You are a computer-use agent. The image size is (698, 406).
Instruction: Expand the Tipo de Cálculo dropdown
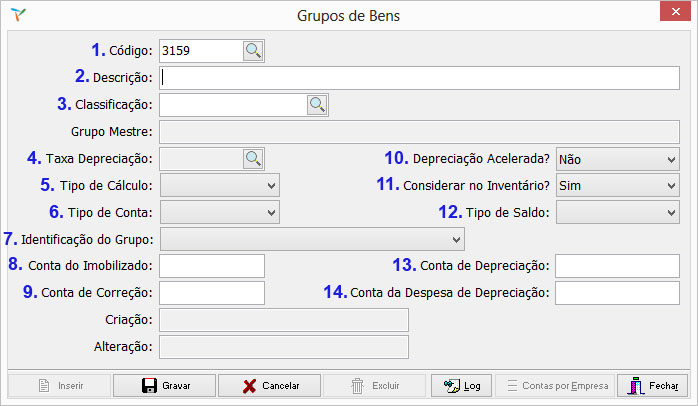click(220, 186)
